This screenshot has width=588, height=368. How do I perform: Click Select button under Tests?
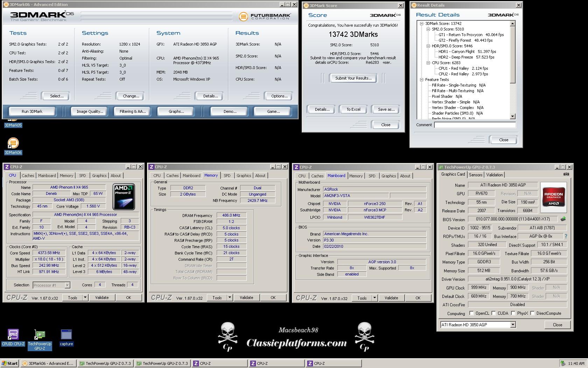(x=57, y=96)
